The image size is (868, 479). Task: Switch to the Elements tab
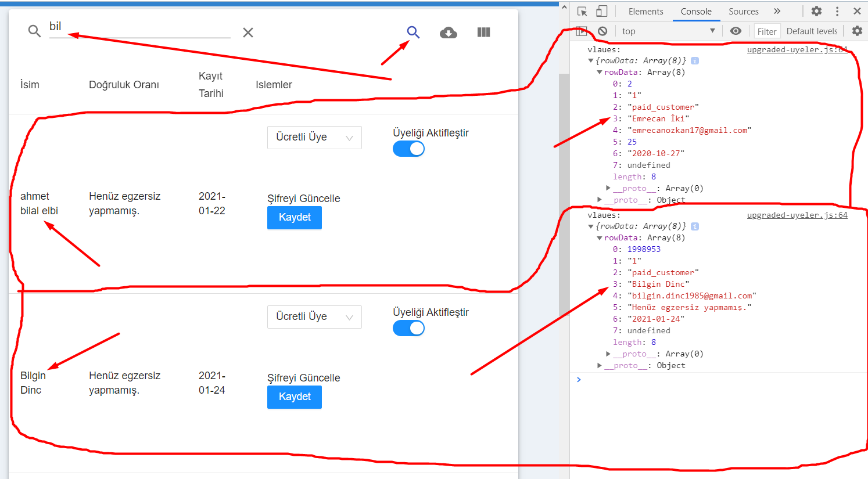[x=645, y=11]
